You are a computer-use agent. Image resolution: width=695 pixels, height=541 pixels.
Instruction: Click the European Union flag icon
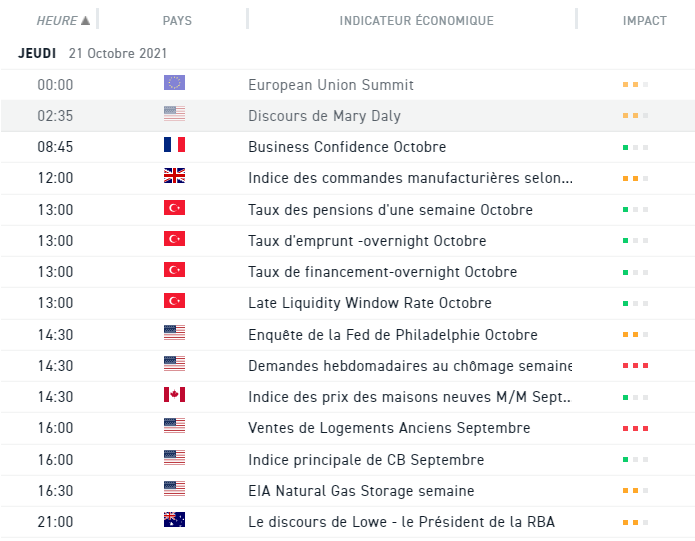(174, 84)
